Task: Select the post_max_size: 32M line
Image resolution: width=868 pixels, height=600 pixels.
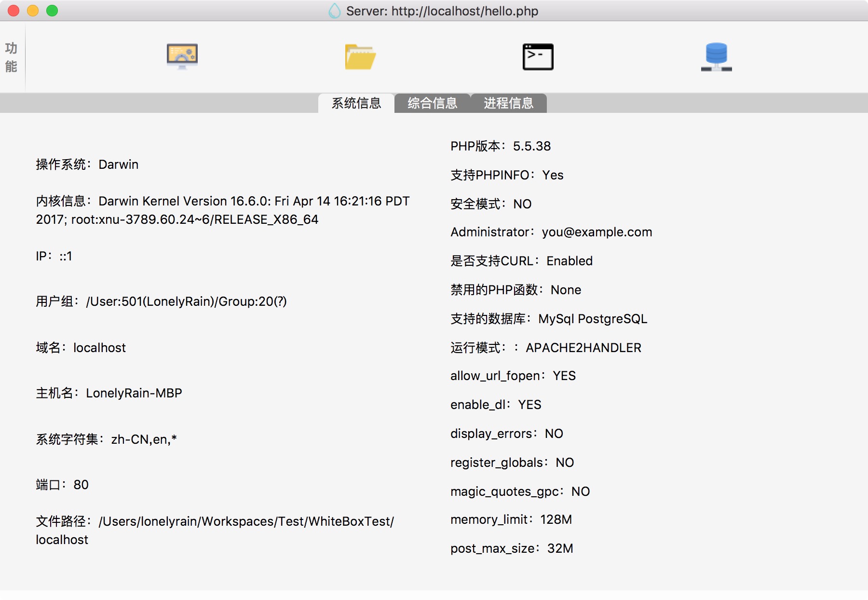Action: point(512,548)
